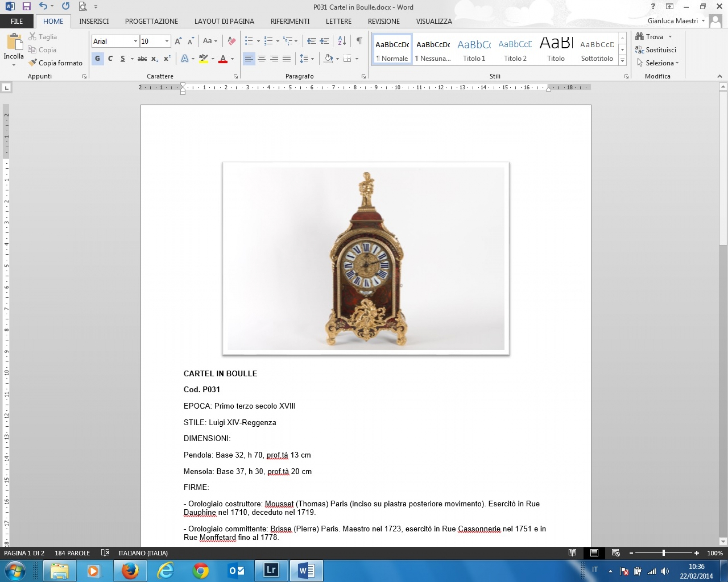The width and height of the screenshot is (728, 582).
Task: Switch to LAYOUT DI PAGINA tab
Action: point(224,21)
